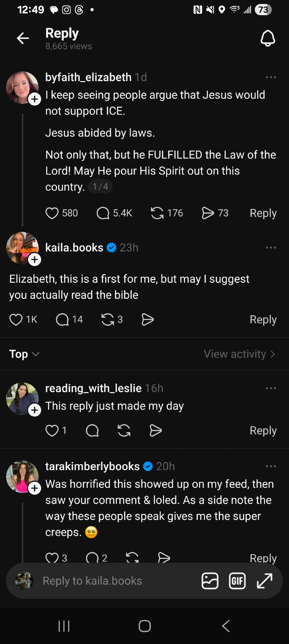Open the View activity link

239,354
